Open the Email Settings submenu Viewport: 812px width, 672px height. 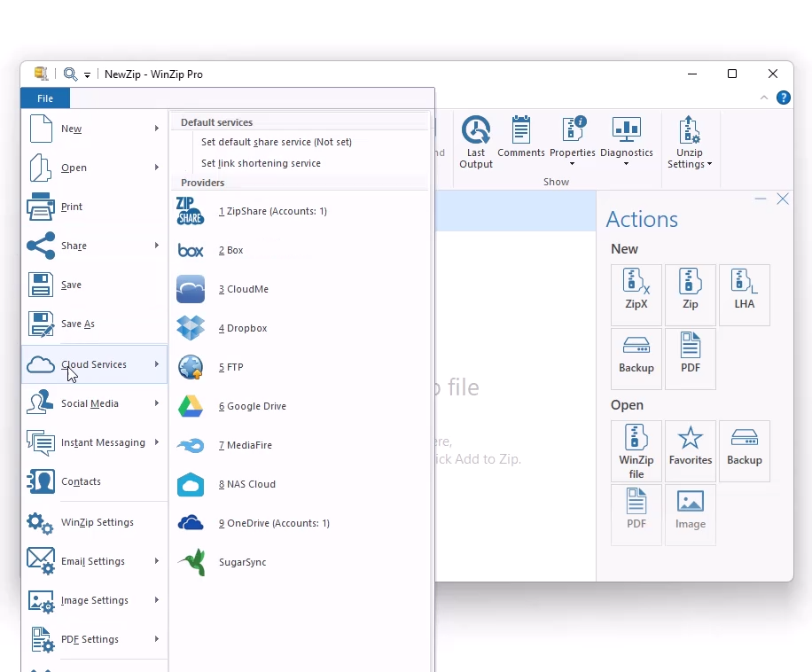click(93, 561)
